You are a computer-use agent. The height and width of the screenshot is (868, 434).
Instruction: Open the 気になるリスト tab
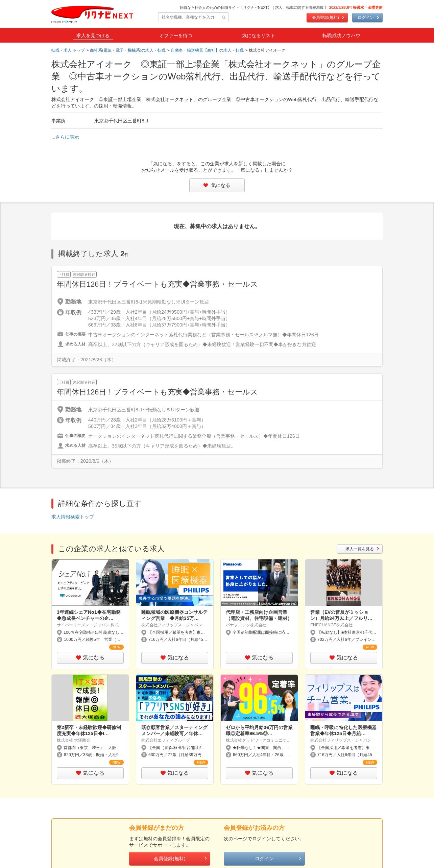coord(258,35)
